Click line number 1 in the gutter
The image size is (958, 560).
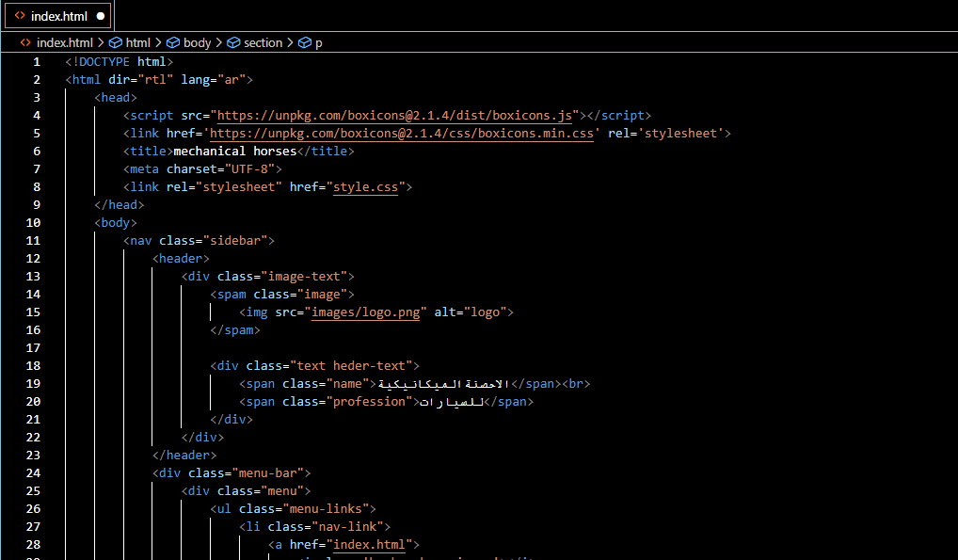coord(37,62)
